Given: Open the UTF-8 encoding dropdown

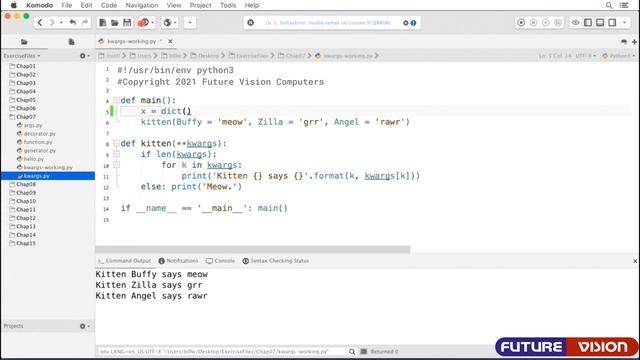Looking at the screenshot, I should [x=586, y=56].
